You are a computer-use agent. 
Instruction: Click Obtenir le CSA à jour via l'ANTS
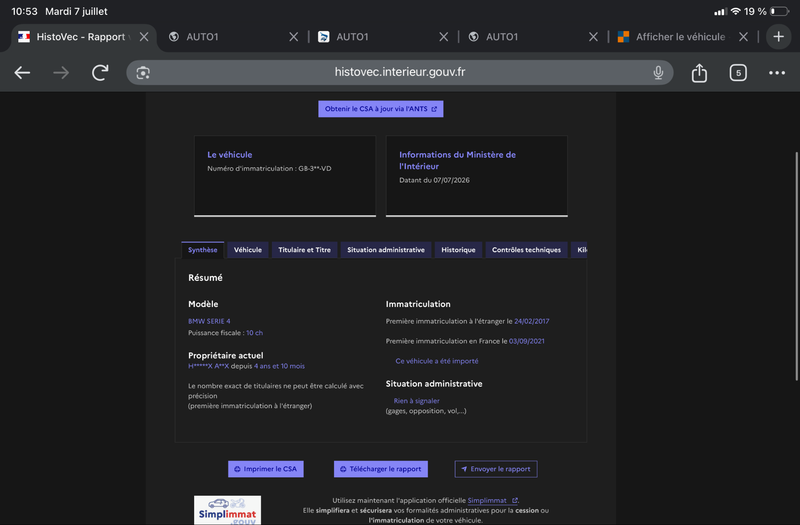click(381, 109)
